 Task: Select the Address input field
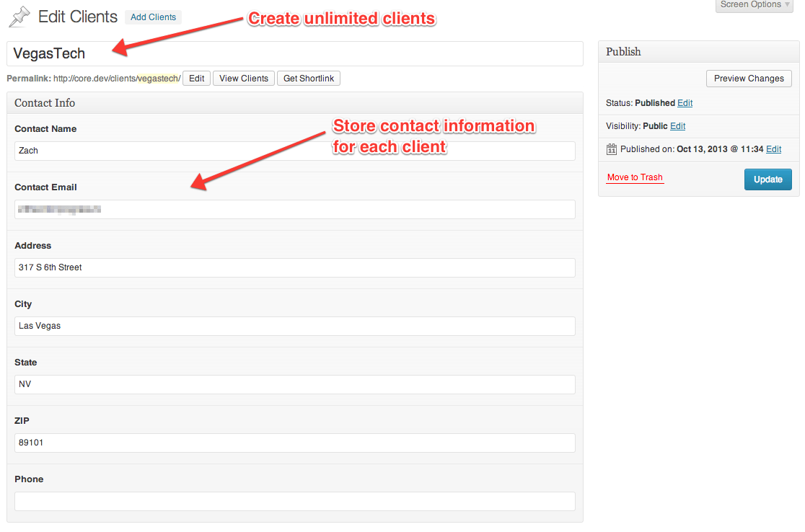(x=294, y=267)
